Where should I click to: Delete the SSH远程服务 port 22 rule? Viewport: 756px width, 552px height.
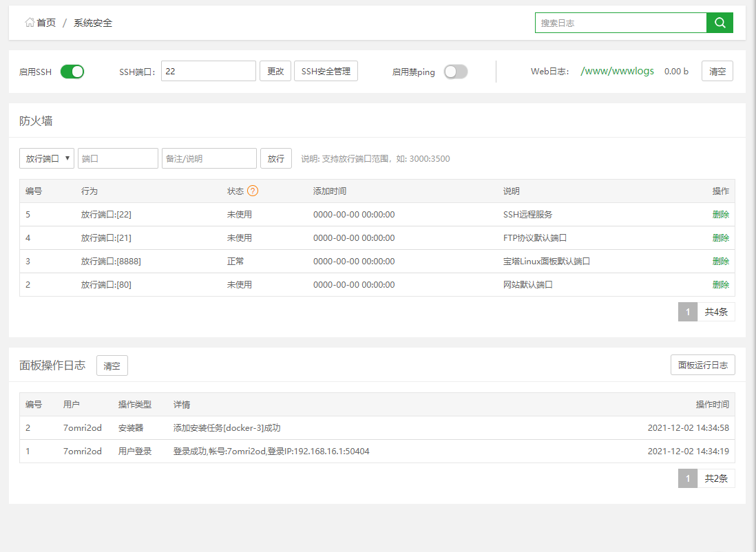720,215
